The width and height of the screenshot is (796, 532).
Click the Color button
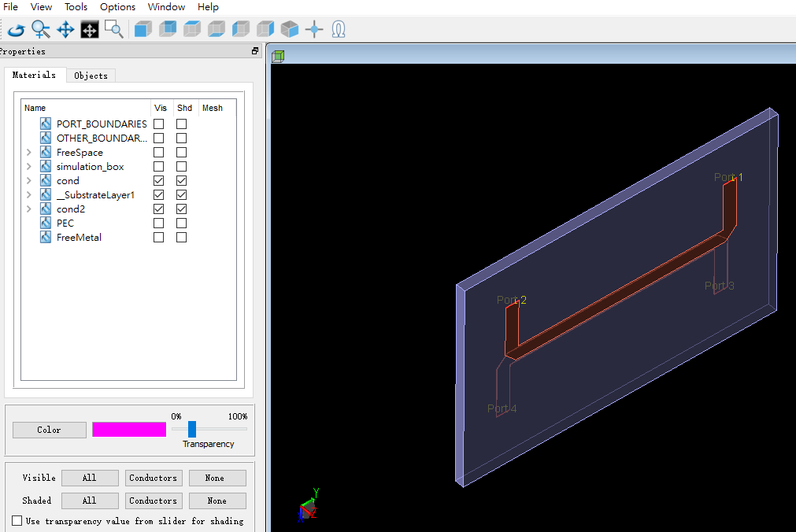tap(50, 430)
